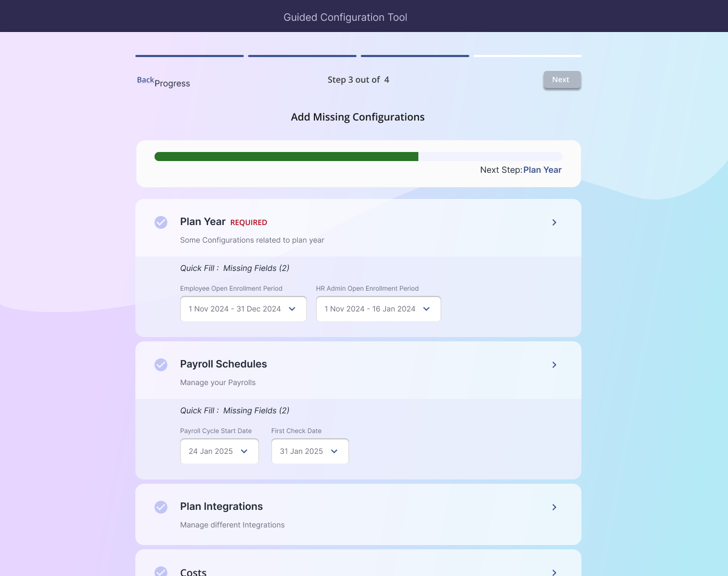Click the Plan Integrations checkmark icon
The width and height of the screenshot is (728, 576).
pyautogui.click(x=161, y=507)
